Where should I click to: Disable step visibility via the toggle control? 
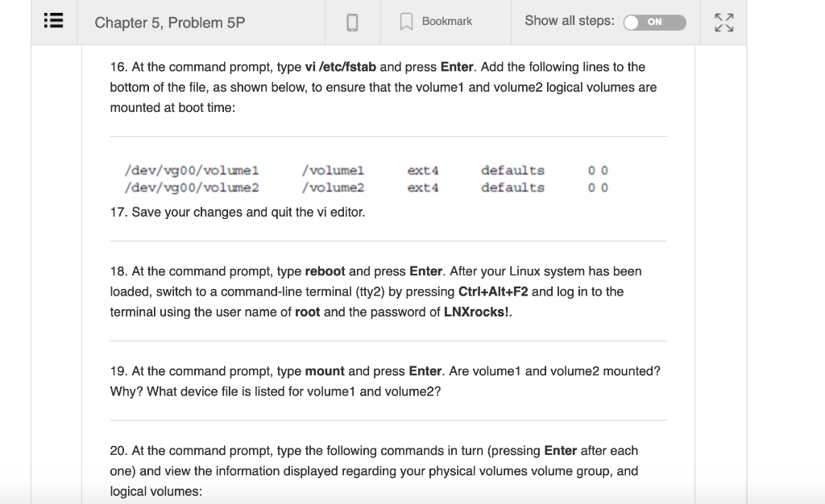(653, 22)
